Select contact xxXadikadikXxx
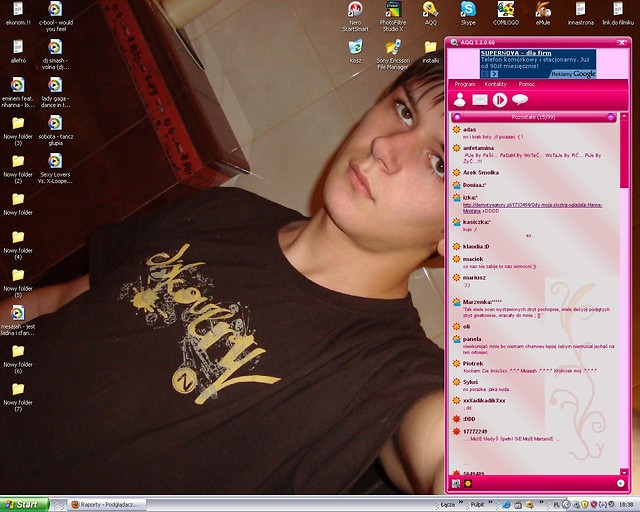The image size is (640, 512). tap(534, 404)
